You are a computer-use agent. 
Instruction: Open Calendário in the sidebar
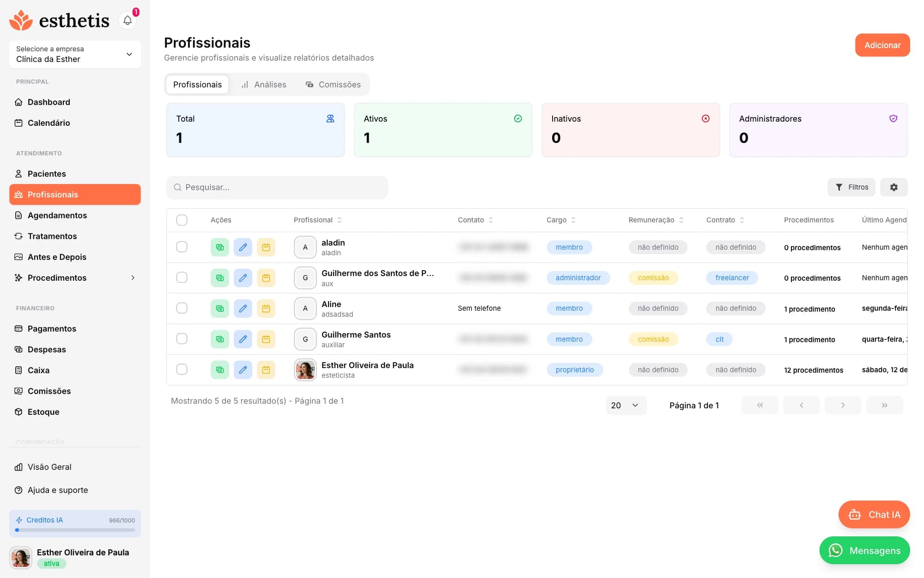coord(75,123)
